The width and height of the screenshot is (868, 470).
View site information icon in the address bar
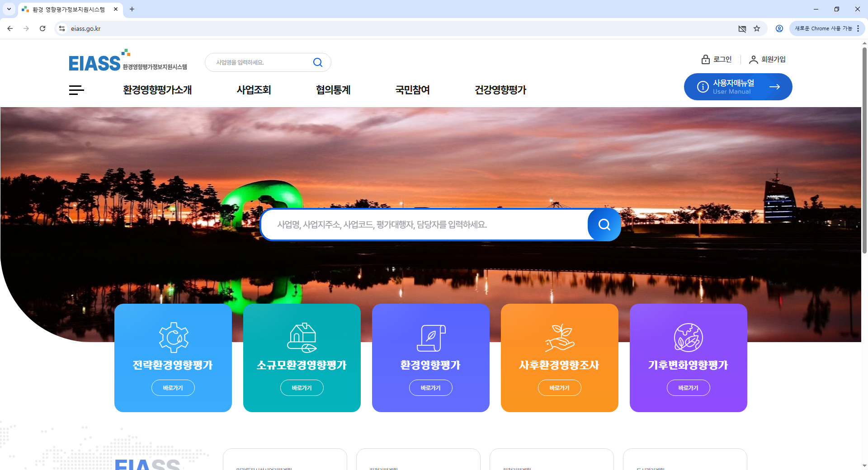tap(62, 28)
